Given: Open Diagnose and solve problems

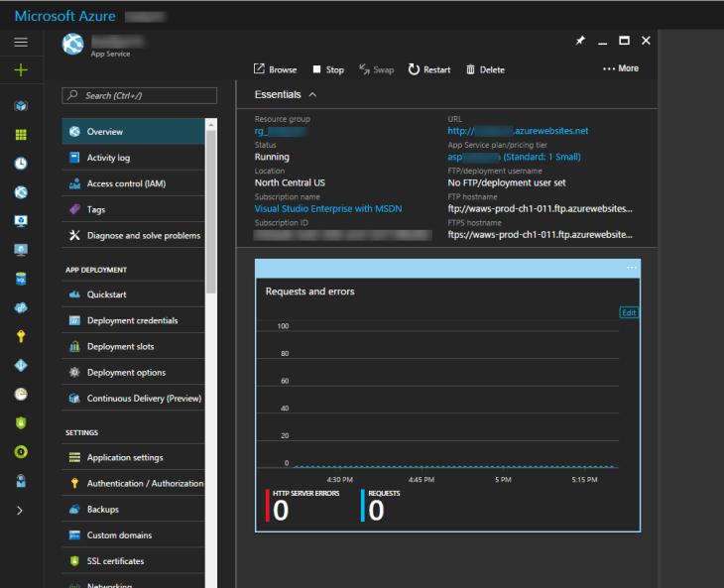Looking at the screenshot, I should click(143, 236).
